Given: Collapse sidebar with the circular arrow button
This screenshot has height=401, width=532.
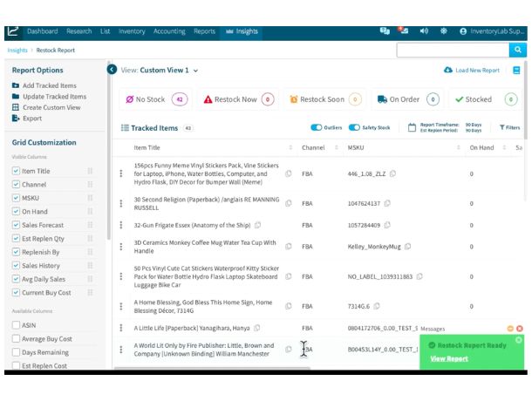Looking at the screenshot, I should click(x=112, y=70).
